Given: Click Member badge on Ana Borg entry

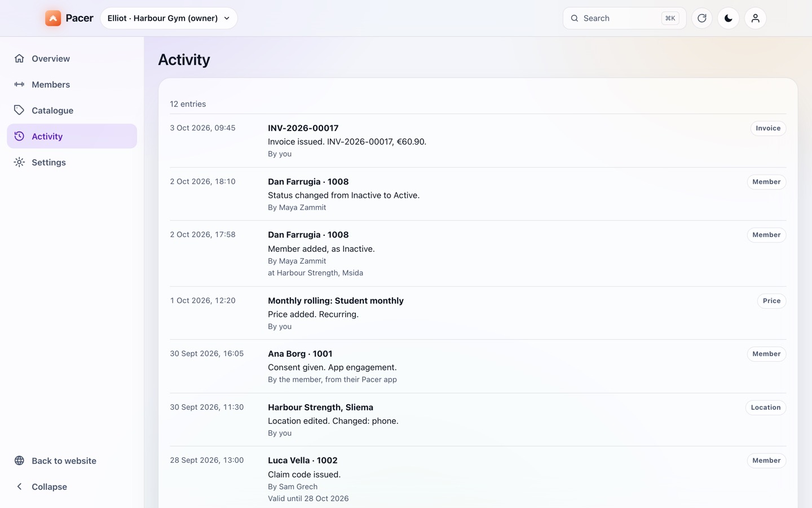Looking at the screenshot, I should pos(766,354).
